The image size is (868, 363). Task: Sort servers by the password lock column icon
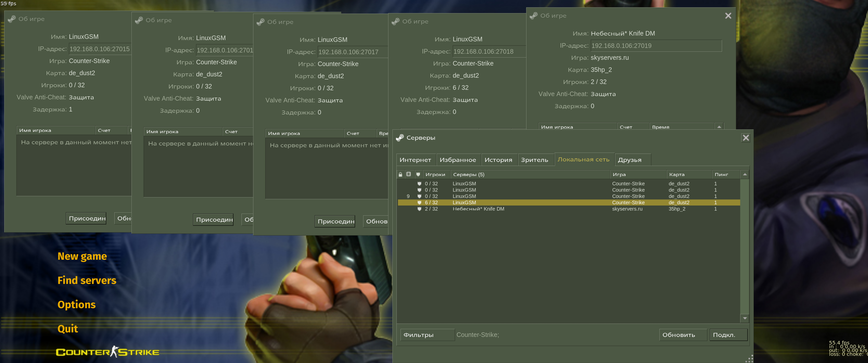(400, 174)
